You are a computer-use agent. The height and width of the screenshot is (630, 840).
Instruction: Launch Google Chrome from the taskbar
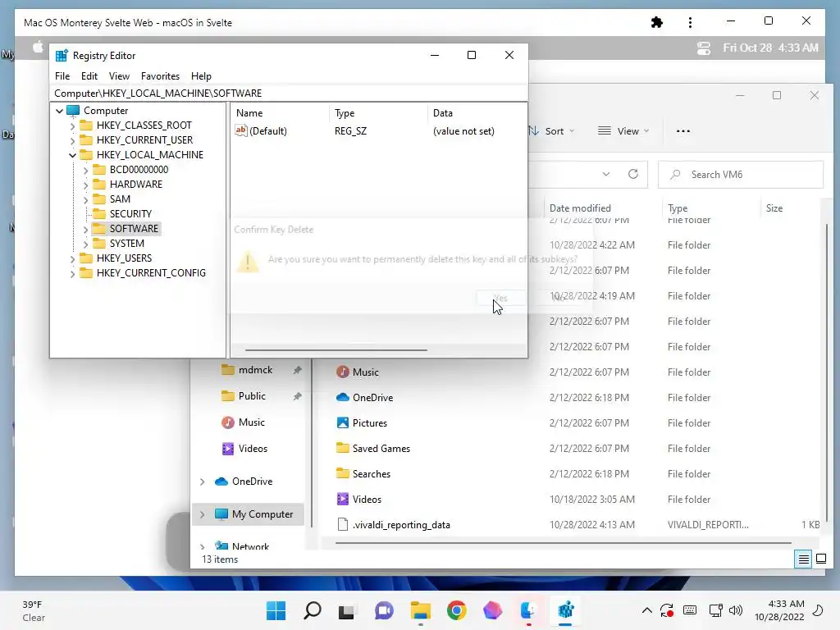pyautogui.click(x=456, y=610)
